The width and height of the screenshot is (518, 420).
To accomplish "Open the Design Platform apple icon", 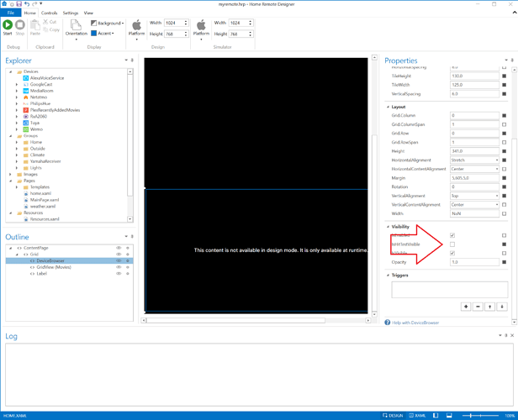I will click(x=136, y=24).
